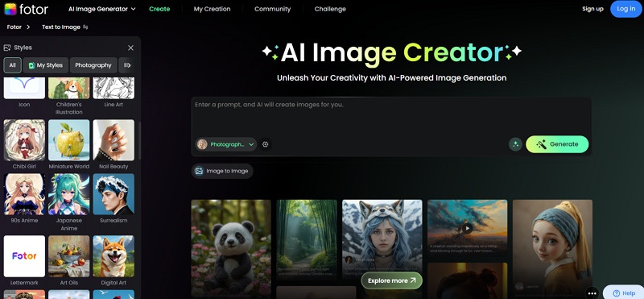Select the My Styles filter
Screen dimensions: 644x299
pos(46,65)
